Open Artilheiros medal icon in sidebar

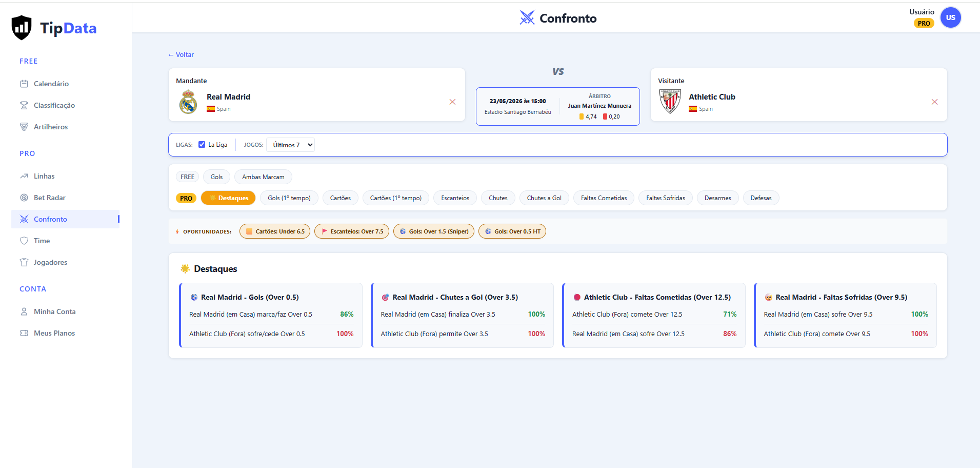click(24, 127)
